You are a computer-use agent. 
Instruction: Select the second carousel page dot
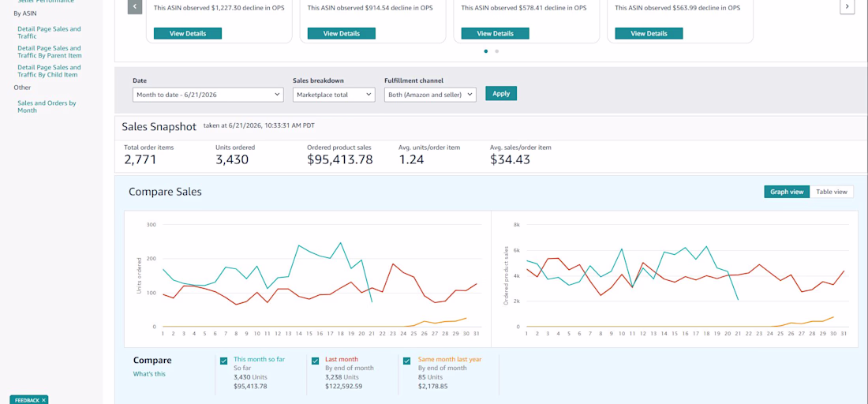click(x=496, y=51)
